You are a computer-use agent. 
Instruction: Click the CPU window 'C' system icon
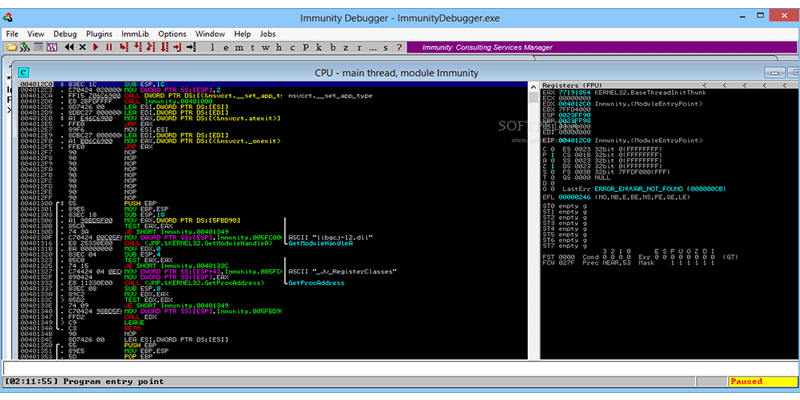tap(23, 72)
